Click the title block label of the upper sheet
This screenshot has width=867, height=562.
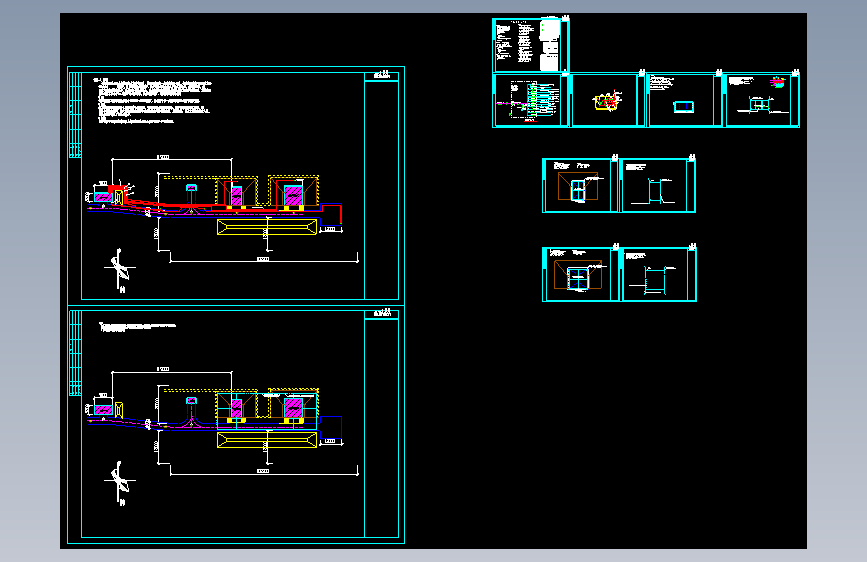point(382,75)
